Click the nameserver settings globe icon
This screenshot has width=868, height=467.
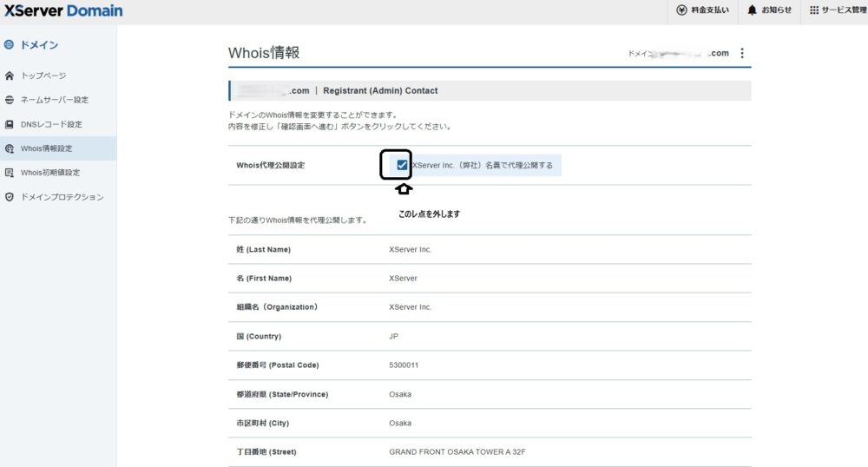(x=10, y=100)
